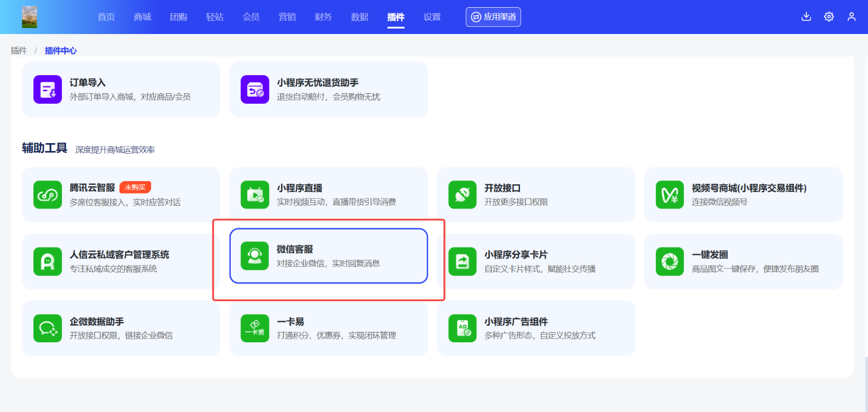868x412 pixels.
Task: Open the 数据 menu tab
Action: point(359,17)
